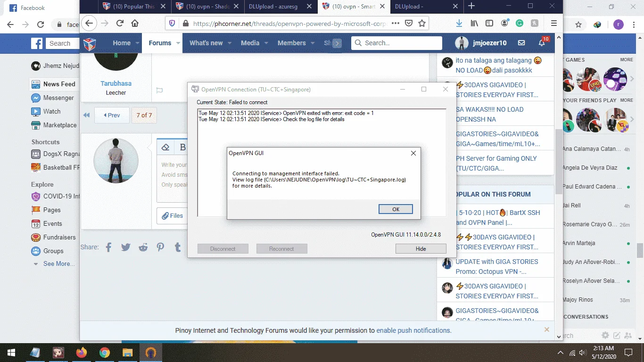
Task: Open phcorner inbox envelope icon
Action: [x=521, y=43]
